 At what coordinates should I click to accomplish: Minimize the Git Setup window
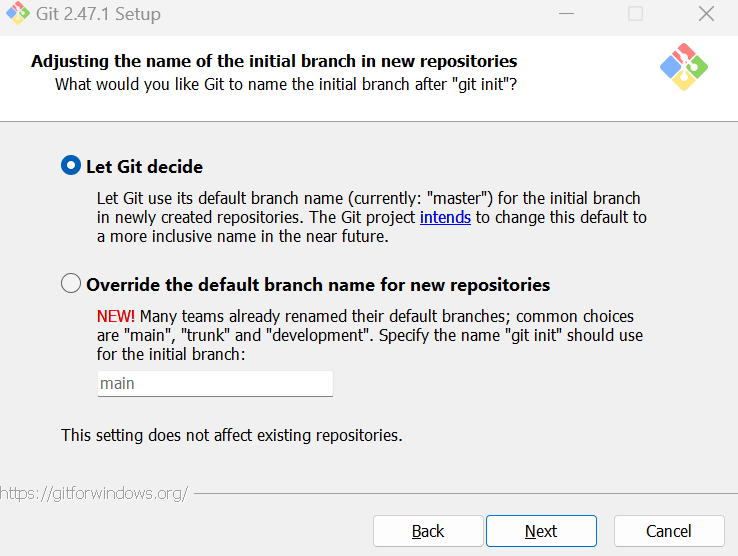point(568,14)
